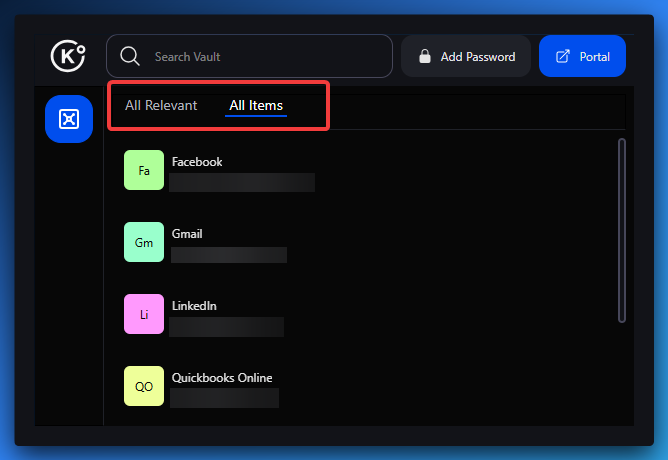Select the blue vault icon in sidebar
The width and height of the screenshot is (668, 460).
pyautogui.click(x=68, y=119)
